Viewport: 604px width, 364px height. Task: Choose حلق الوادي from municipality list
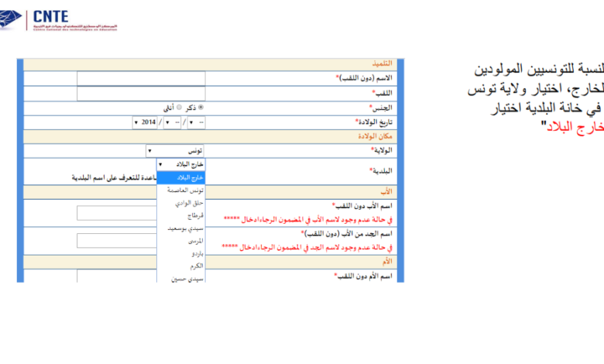pyautogui.click(x=181, y=203)
